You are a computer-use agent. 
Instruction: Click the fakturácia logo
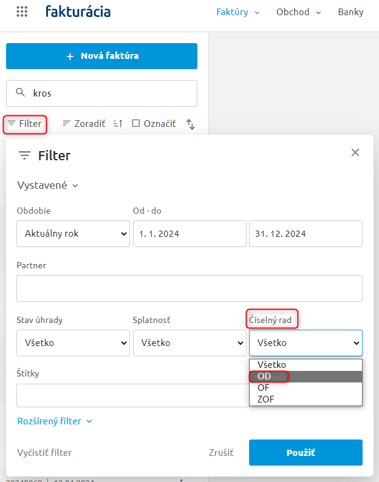pos(78,12)
